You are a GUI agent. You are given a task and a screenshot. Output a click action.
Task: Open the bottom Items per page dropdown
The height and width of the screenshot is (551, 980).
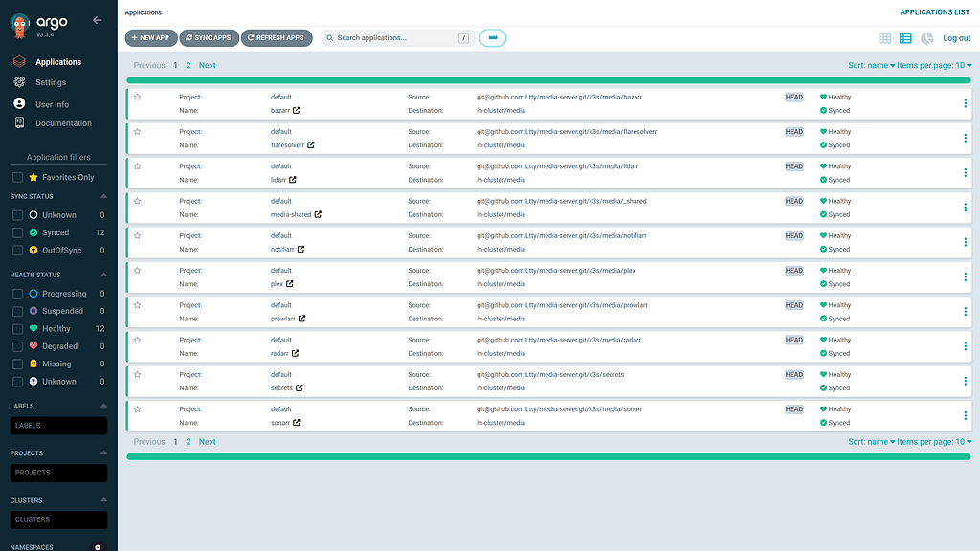pos(934,442)
